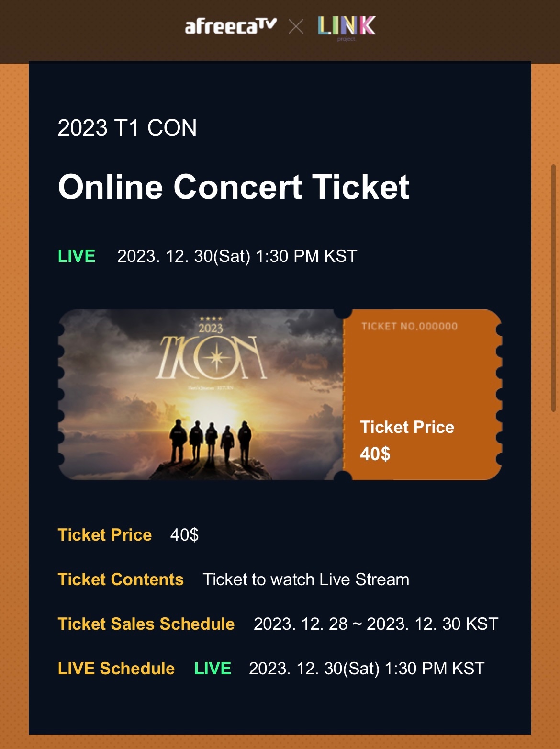The height and width of the screenshot is (749, 560).
Task: Click "Ticket Price" label on the orange stub
Action: coord(407,427)
